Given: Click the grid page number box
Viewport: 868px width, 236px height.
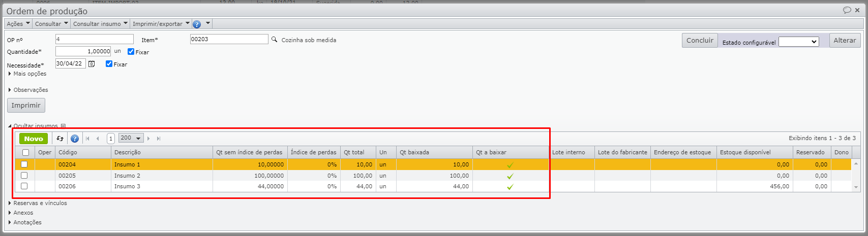Looking at the screenshot, I should (x=111, y=139).
